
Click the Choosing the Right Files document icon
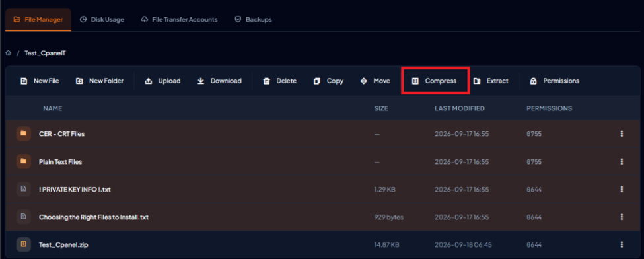(23, 217)
